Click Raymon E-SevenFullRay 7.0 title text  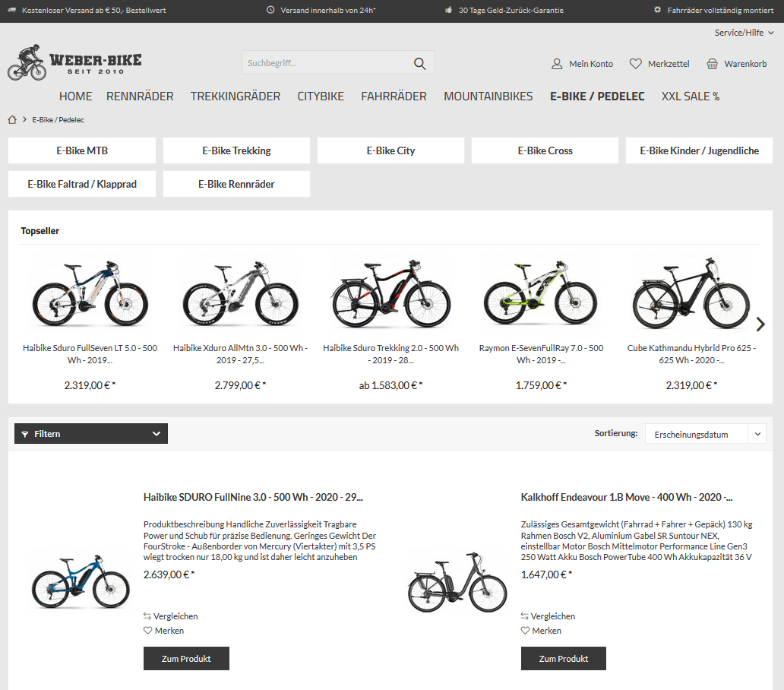point(541,354)
